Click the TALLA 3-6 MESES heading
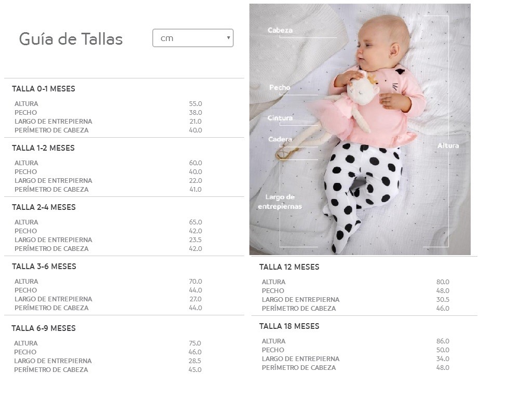Screen dimensions: 532x399 point(44,267)
